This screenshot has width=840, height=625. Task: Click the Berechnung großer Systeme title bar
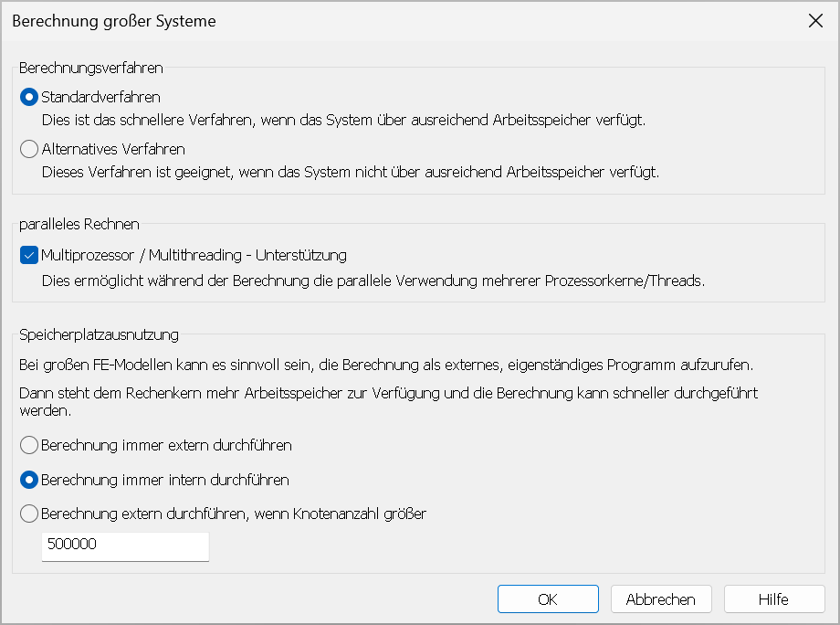click(x=365, y=21)
